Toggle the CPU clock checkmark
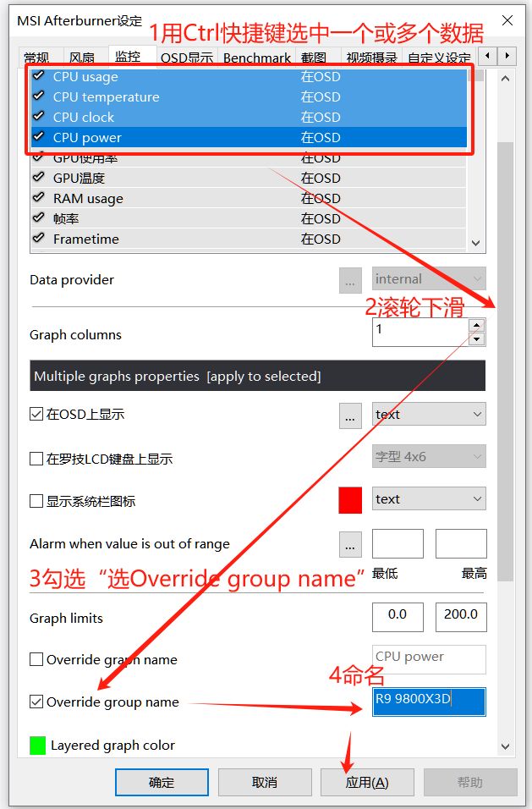Viewport: 532px width, 809px height. [39, 116]
